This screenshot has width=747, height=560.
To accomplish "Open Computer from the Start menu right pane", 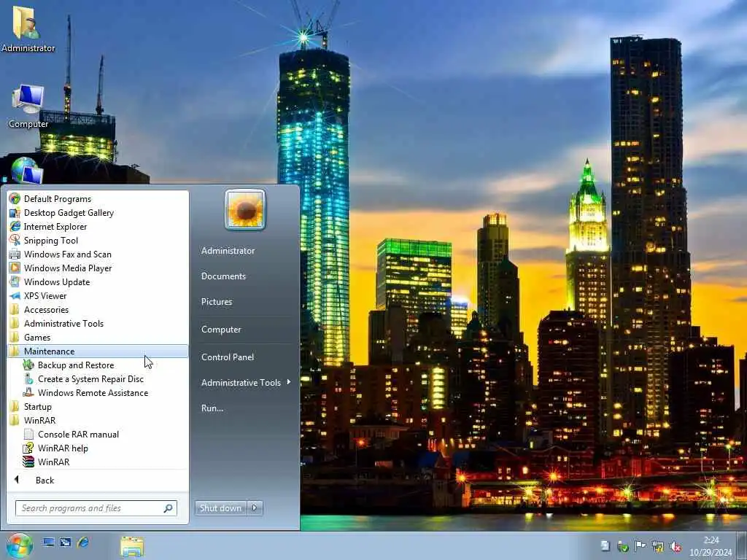I will click(221, 330).
